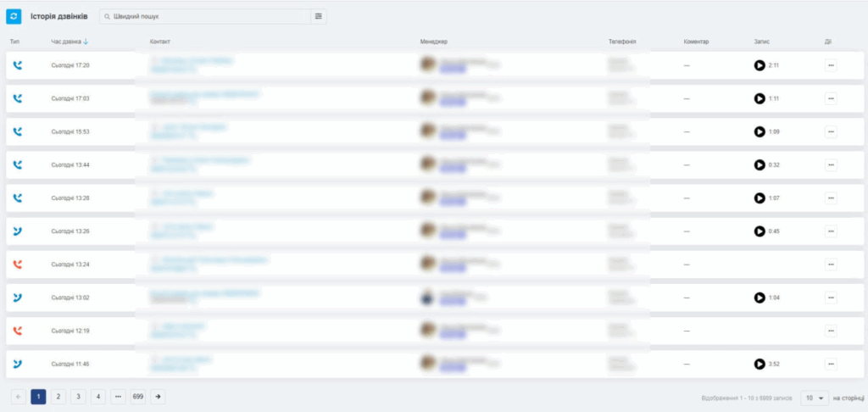Click the Контакт column header
The width and height of the screenshot is (868, 412).
pyautogui.click(x=160, y=42)
